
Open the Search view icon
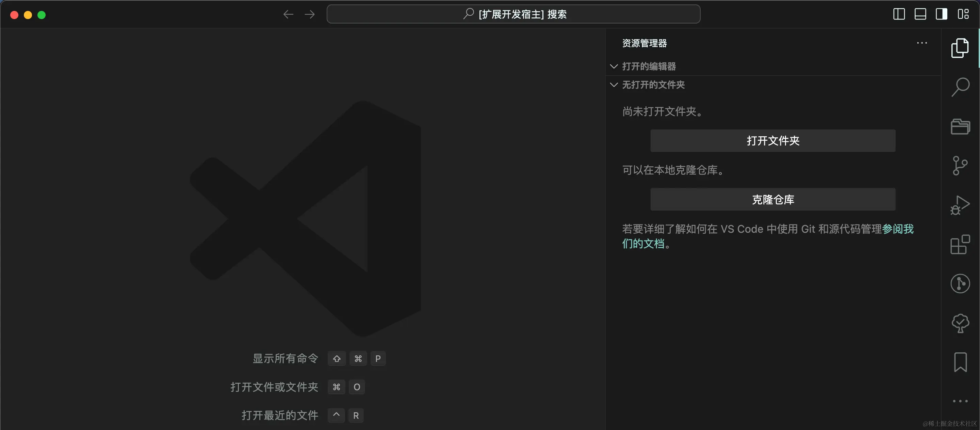point(960,88)
